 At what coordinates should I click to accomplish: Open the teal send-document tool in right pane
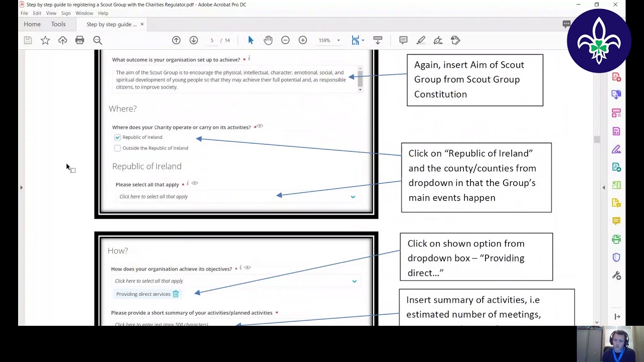tap(616, 167)
